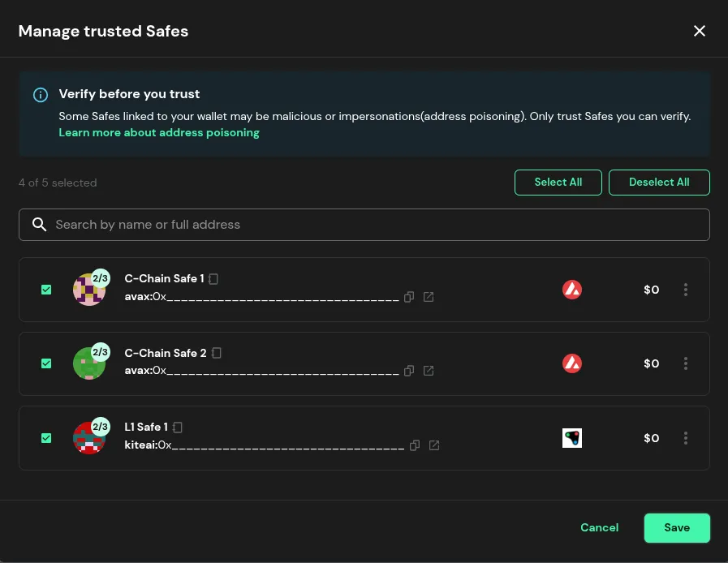The image size is (728, 563).
Task: Click the $0 balance of L1 Safe 1
Action: [x=652, y=439]
